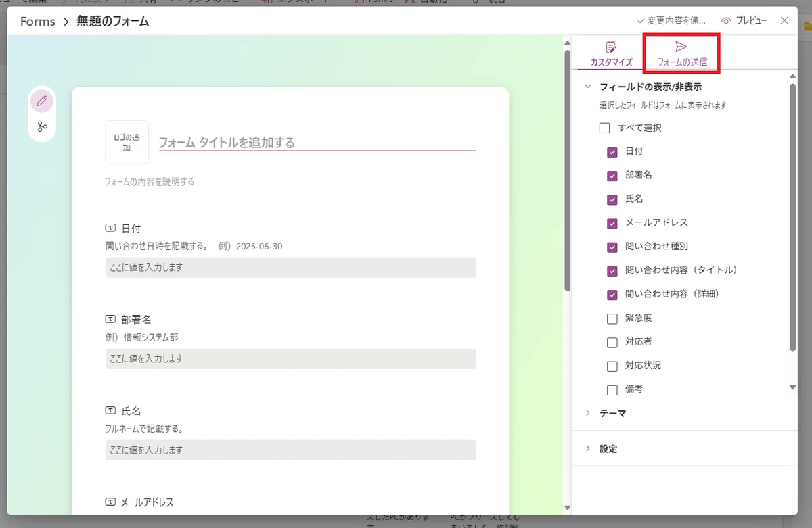Enable the 対応状況 field checkbox
The image size is (812, 528).
[612, 366]
